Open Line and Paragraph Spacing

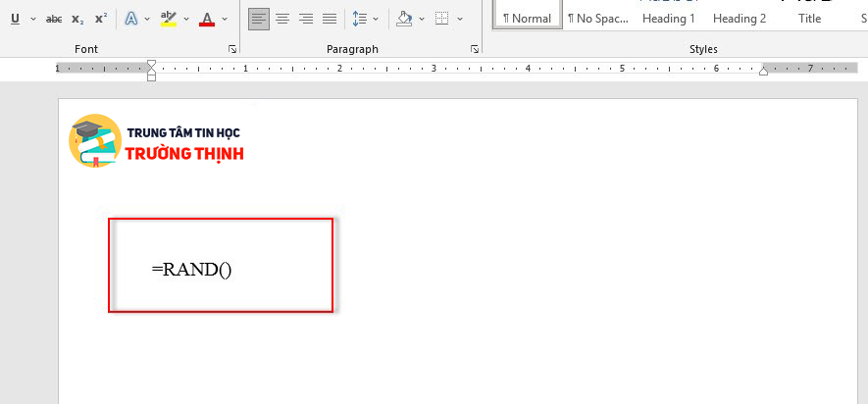click(360, 19)
